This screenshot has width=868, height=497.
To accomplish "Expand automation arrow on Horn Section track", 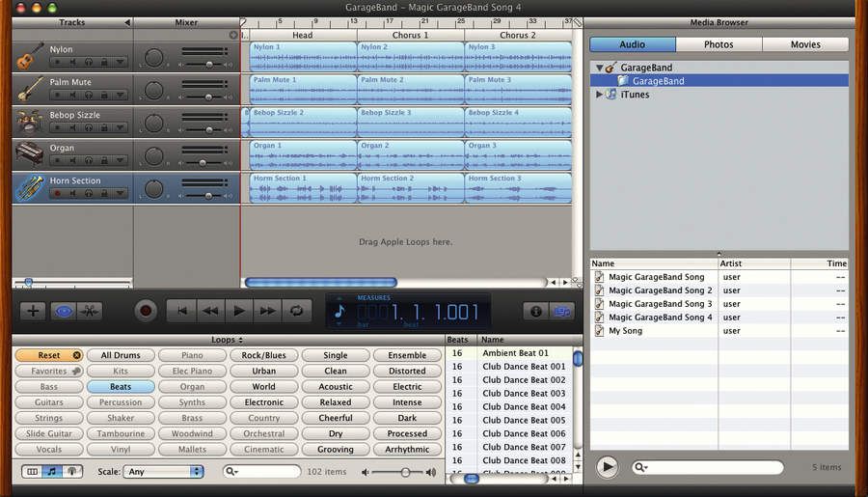I will [121, 193].
